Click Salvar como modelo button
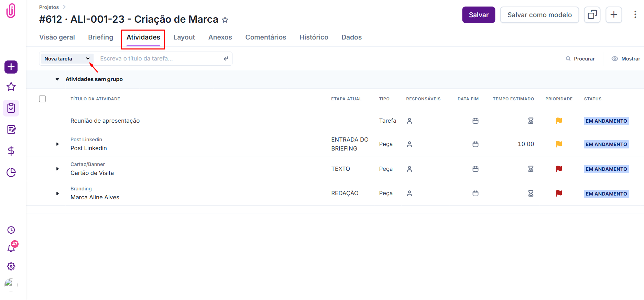The image size is (644, 300). tap(539, 15)
